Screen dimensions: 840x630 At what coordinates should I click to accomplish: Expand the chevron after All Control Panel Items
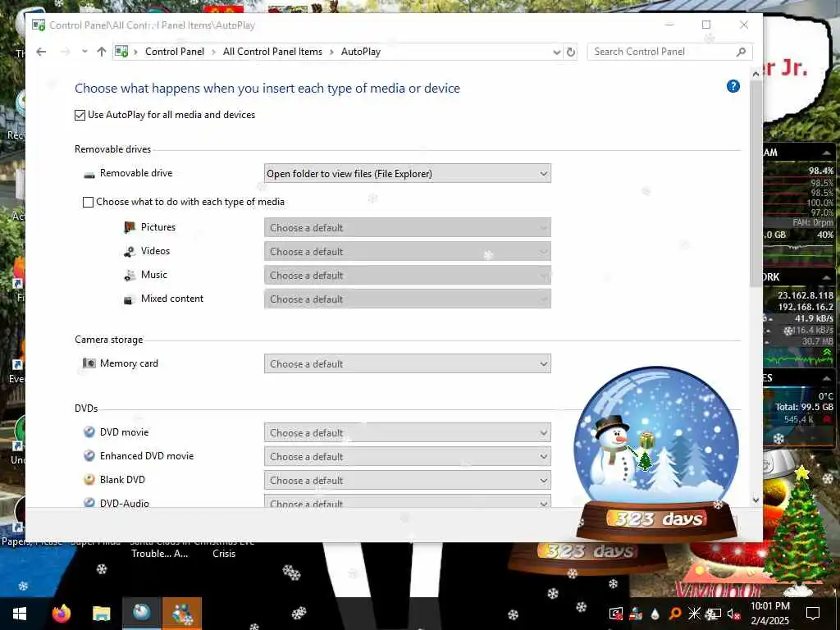(331, 52)
